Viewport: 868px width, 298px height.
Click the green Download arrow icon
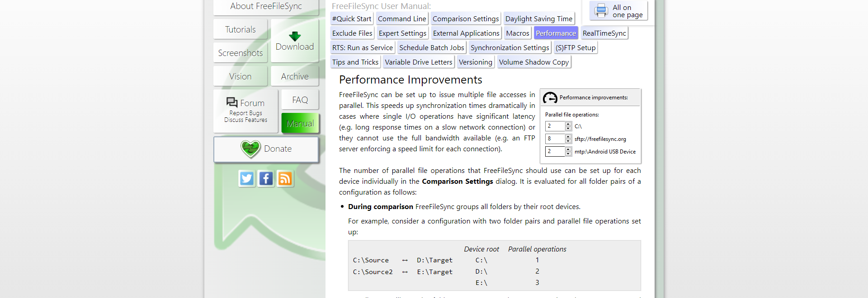coord(295,36)
